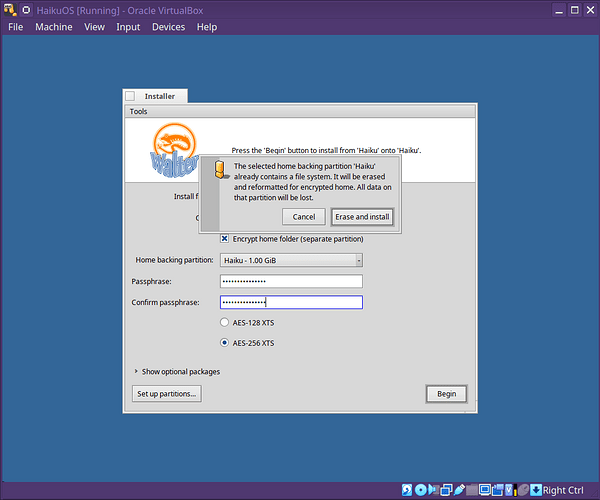Open the View menu
Viewport: 600px width, 500px height.
(x=95, y=27)
